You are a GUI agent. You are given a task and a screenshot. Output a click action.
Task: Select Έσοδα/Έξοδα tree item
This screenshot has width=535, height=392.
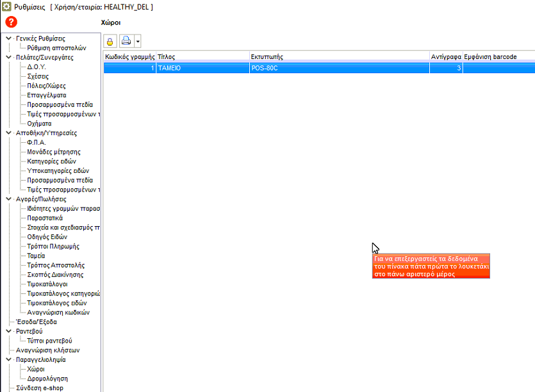[x=36, y=322]
